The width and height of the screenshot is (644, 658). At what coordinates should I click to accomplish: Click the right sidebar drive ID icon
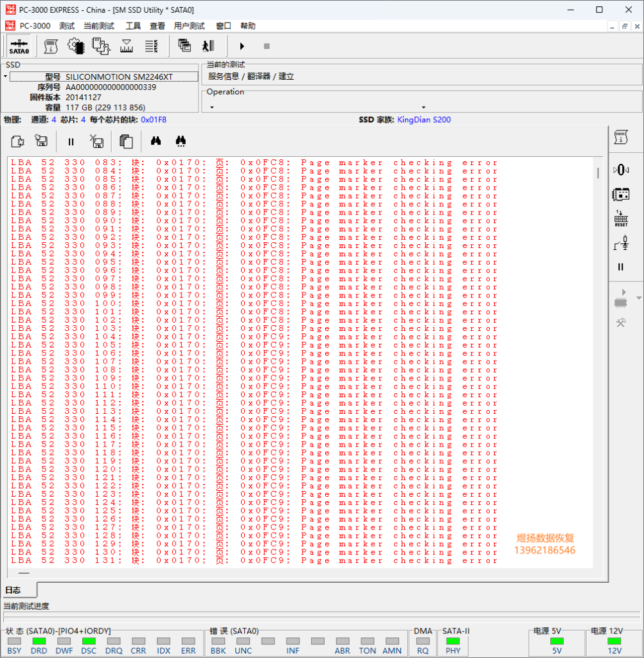621,137
